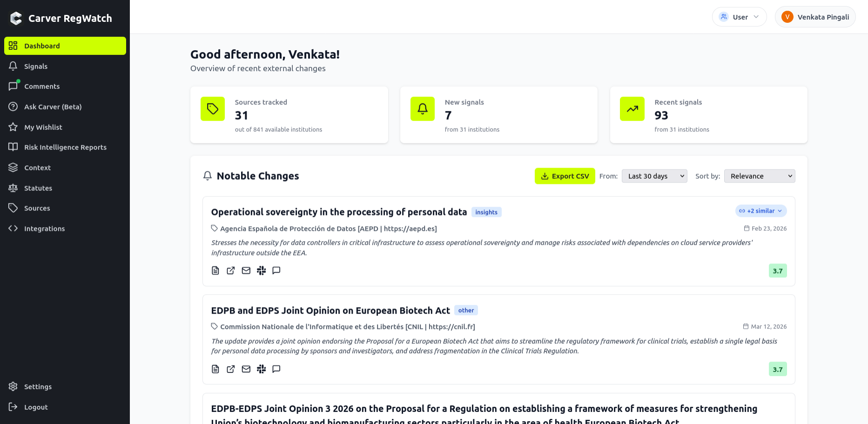The height and width of the screenshot is (424, 868).
Task: Click the Sources tracked tag icon
Action: (x=213, y=109)
